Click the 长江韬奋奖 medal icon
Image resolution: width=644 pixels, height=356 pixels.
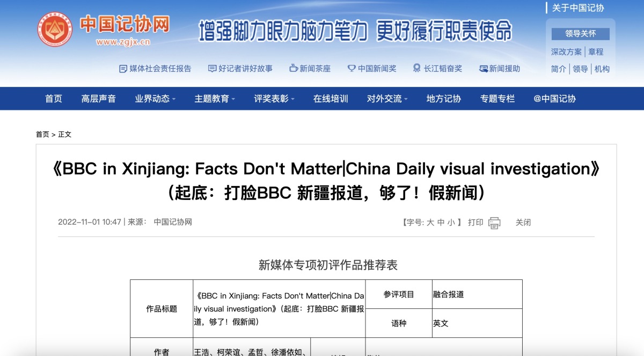pos(416,69)
